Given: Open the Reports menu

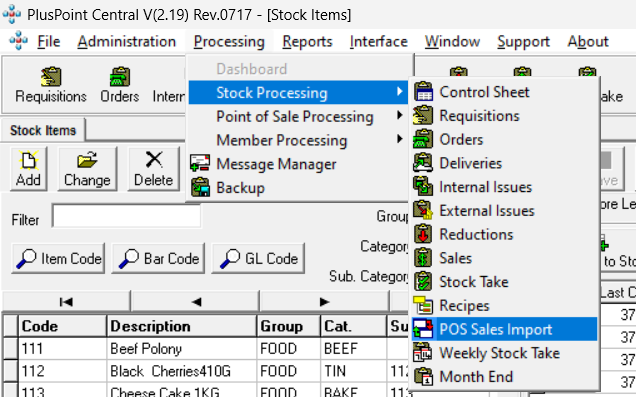Looking at the screenshot, I should (x=307, y=42).
